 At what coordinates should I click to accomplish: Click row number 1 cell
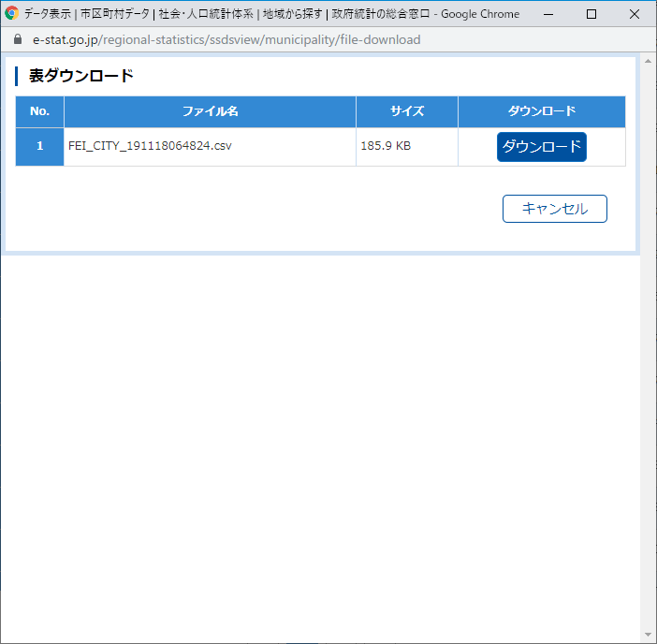(x=39, y=146)
